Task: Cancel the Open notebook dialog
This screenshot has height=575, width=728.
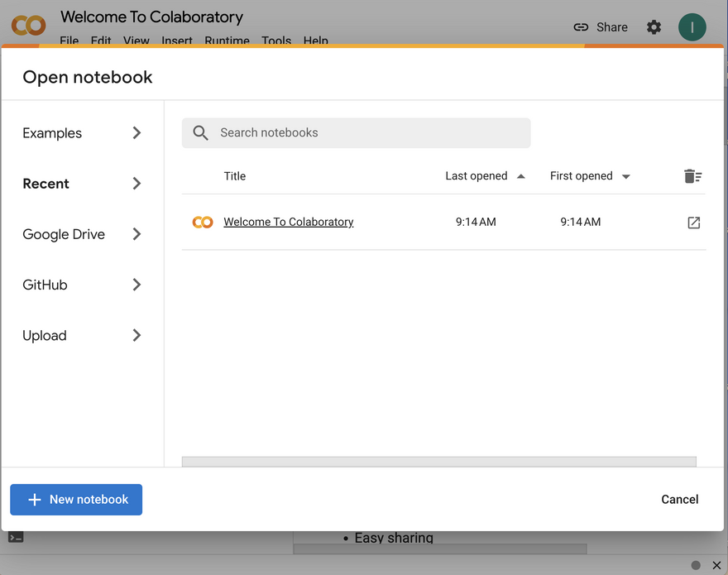Action: tap(680, 499)
